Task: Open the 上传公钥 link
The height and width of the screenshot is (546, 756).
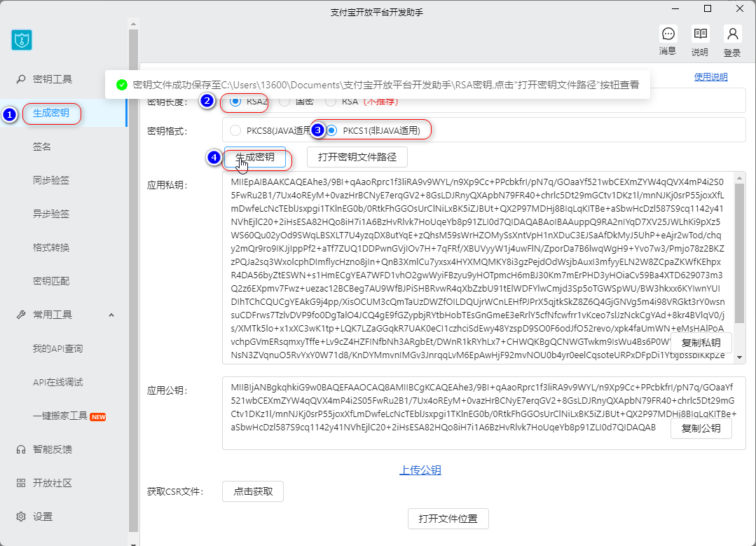Action: [420, 470]
